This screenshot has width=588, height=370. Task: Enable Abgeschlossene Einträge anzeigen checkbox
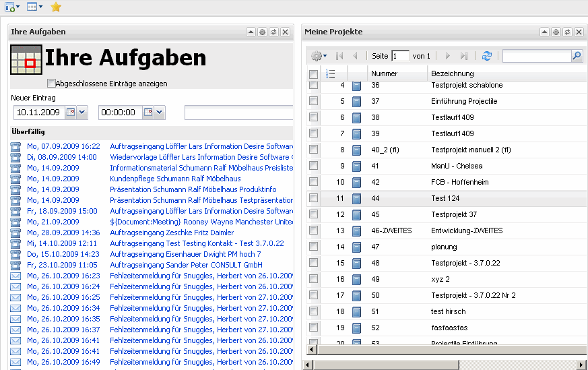51,84
